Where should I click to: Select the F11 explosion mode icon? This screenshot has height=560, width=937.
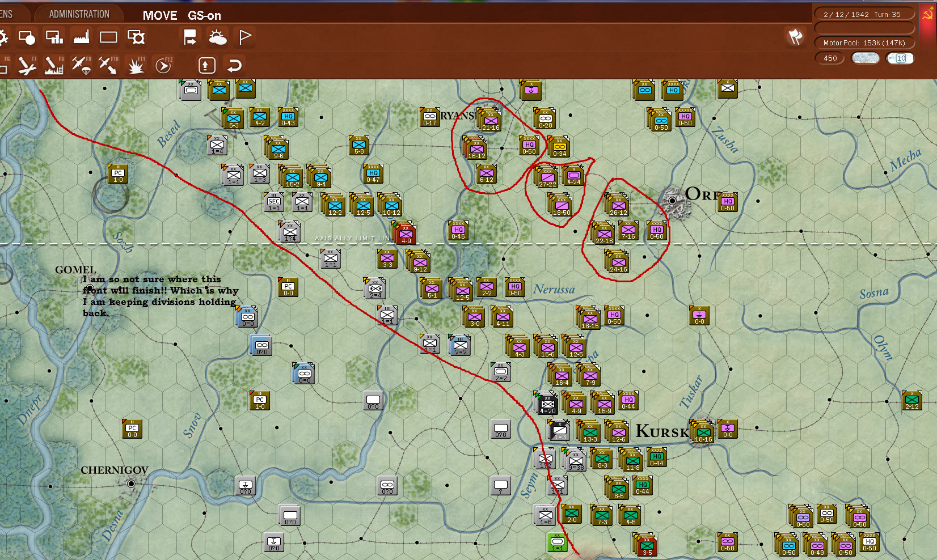(136, 65)
